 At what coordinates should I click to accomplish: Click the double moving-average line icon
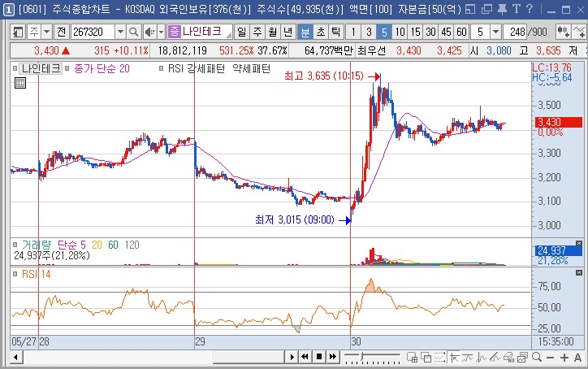pyautogui.click(x=468, y=358)
